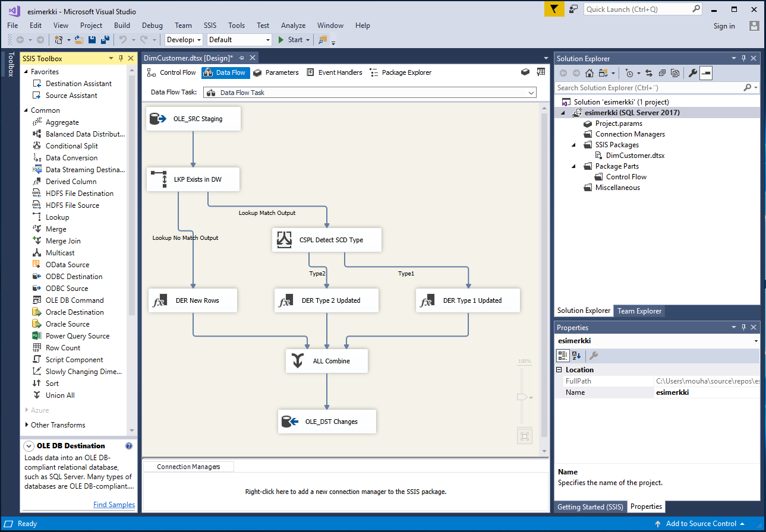The width and height of the screenshot is (766, 532).
Task: Open the Getting Started (SSIS) tab
Action: point(591,506)
